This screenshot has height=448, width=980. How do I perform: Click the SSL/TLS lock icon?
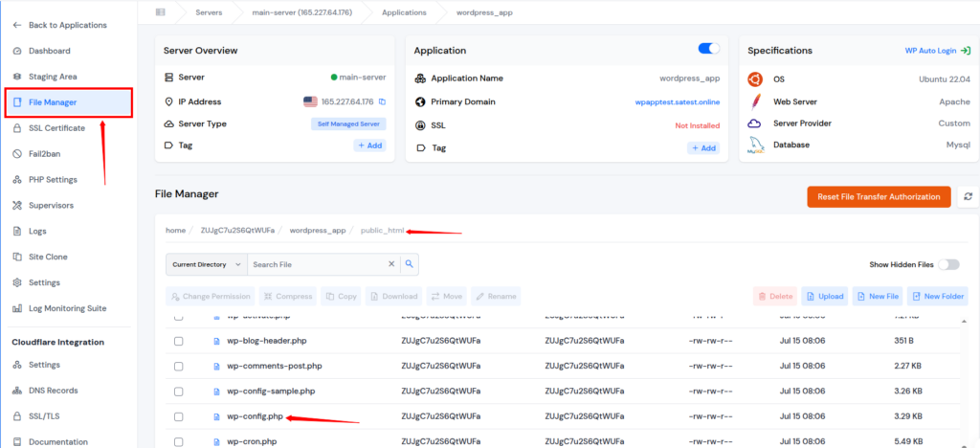pyautogui.click(x=17, y=416)
